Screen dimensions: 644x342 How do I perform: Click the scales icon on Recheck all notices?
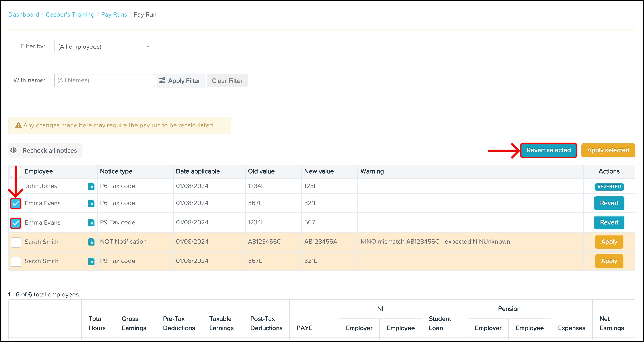pos(14,150)
